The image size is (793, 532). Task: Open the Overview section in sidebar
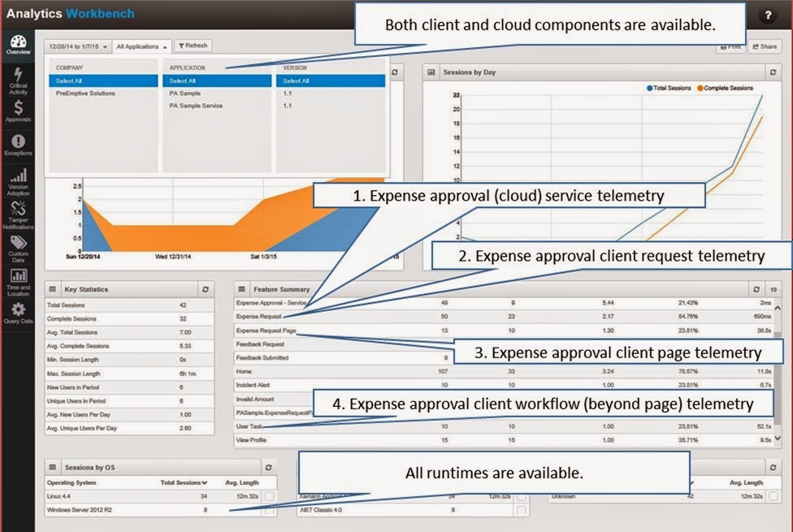(x=18, y=45)
